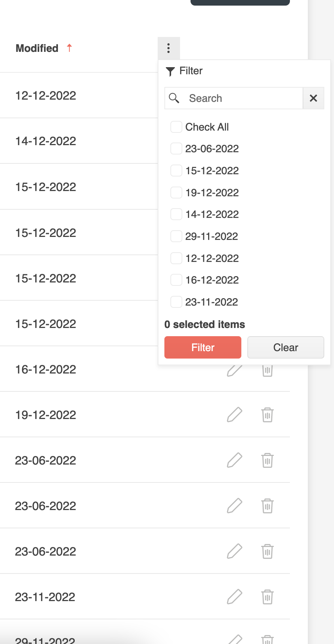The width and height of the screenshot is (334, 644).
Task: Open the editor for the third 23-06-2022 row
Action: coord(235,551)
